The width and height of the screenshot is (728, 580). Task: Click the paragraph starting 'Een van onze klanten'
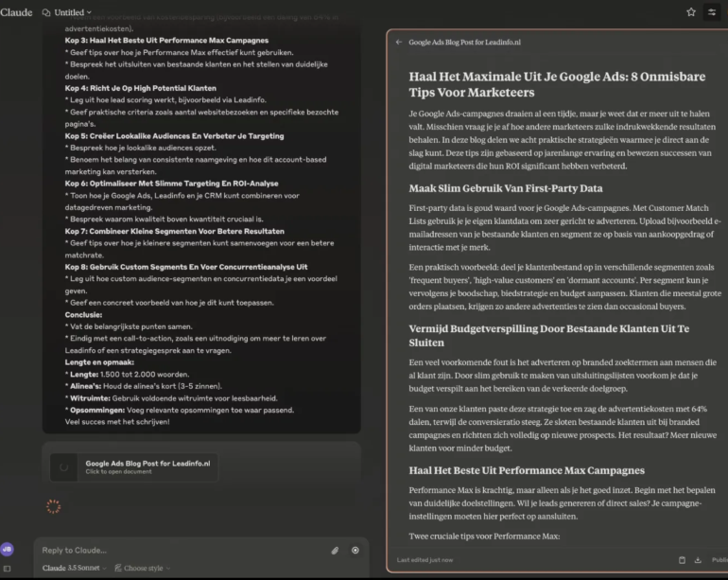[563, 429]
